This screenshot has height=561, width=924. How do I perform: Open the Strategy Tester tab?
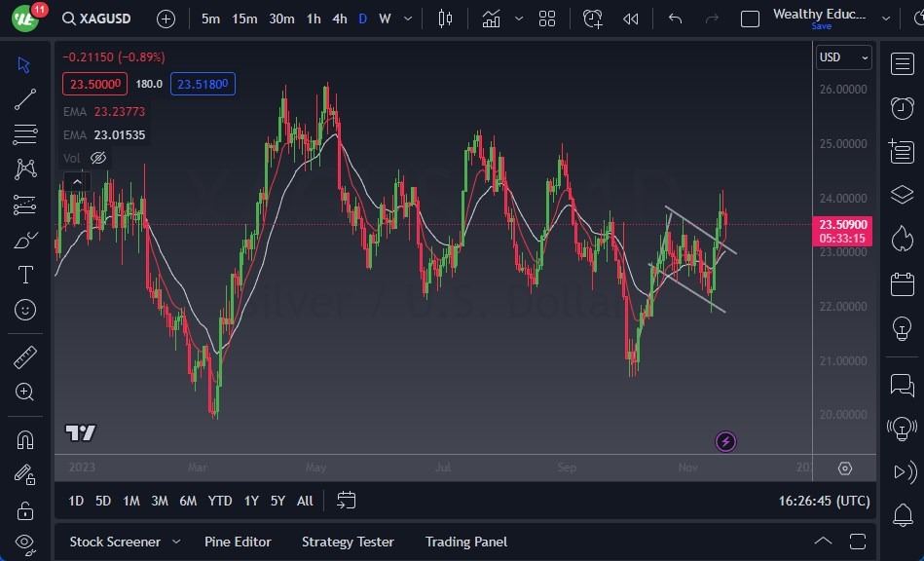coord(348,542)
